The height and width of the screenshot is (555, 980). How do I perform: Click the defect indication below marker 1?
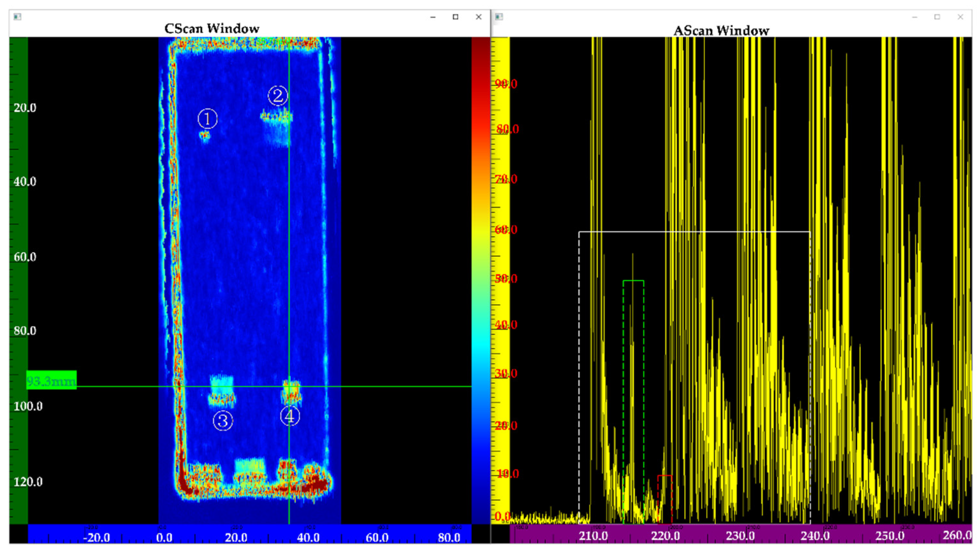[x=205, y=135]
